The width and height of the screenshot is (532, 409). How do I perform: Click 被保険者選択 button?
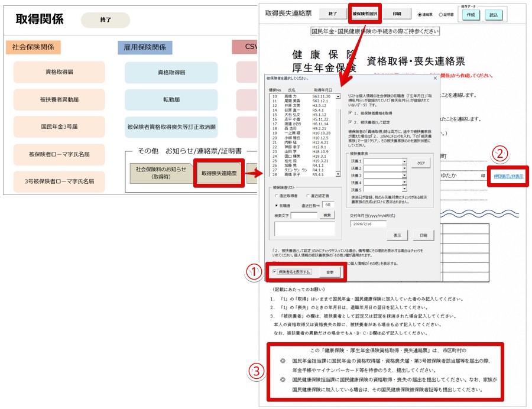point(365,14)
